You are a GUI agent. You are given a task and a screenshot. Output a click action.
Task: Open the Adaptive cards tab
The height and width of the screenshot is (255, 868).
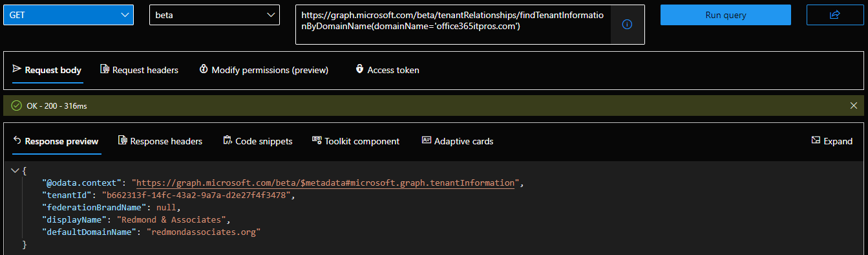click(x=457, y=141)
